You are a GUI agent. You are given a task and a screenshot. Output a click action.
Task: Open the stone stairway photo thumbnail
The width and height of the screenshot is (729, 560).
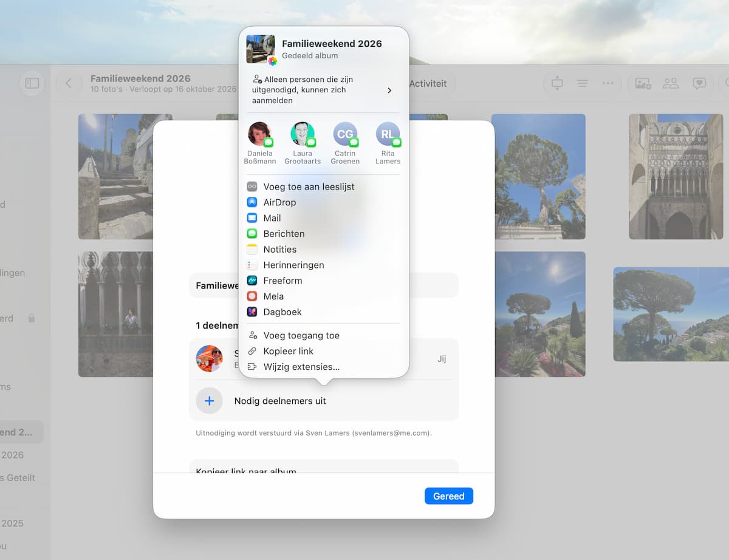(125, 177)
